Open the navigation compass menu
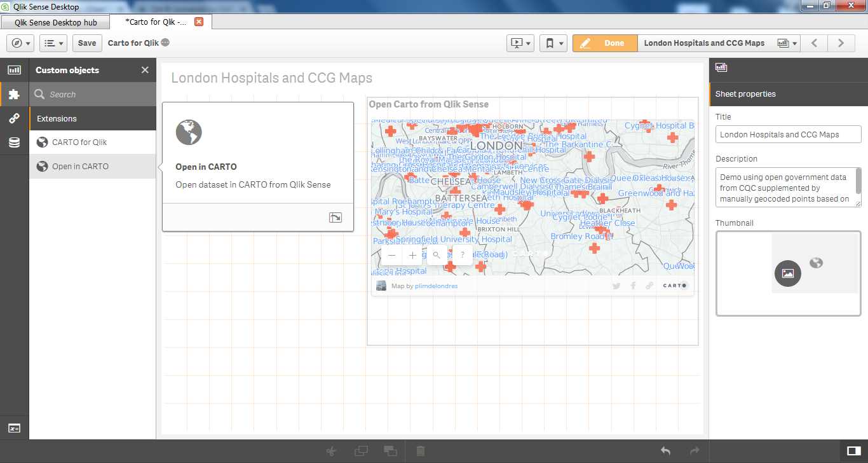This screenshot has width=868, height=463. pyautogui.click(x=20, y=43)
